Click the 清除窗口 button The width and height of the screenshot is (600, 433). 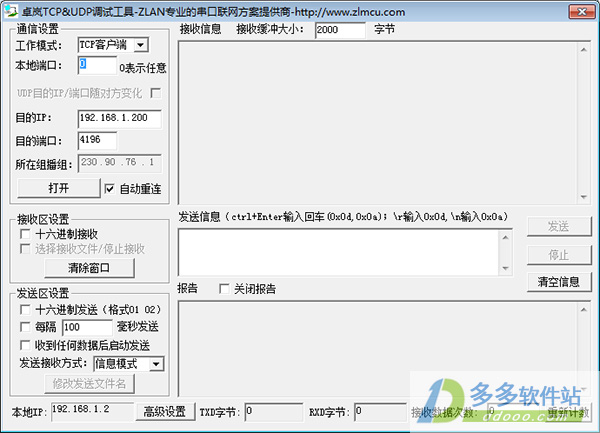89,268
